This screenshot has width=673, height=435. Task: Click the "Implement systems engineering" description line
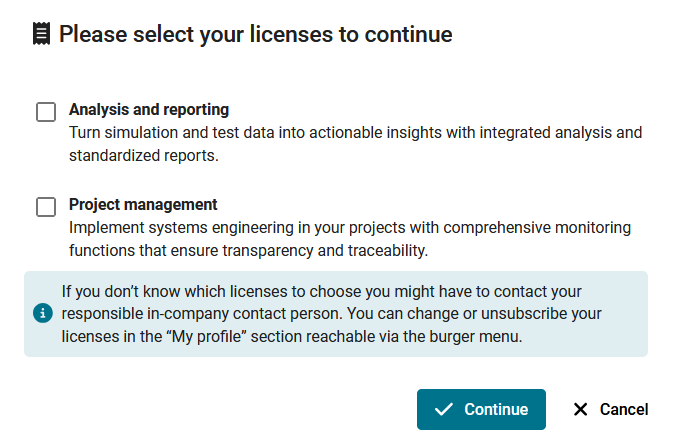tap(350, 227)
